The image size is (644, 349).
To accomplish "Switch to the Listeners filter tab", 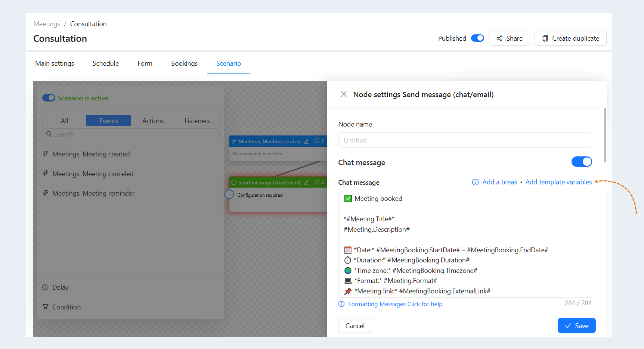I will 197,121.
